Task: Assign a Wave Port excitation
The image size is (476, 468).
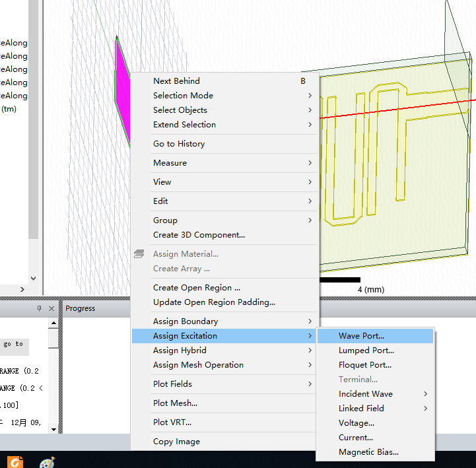Action: pyautogui.click(x=375, y=336)
